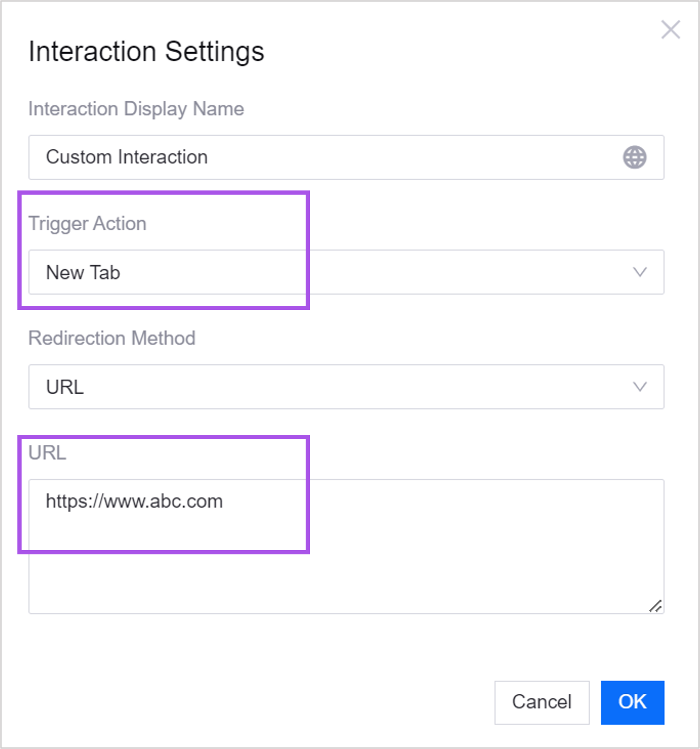Click the https://www.abc.com text

(134, 501)
